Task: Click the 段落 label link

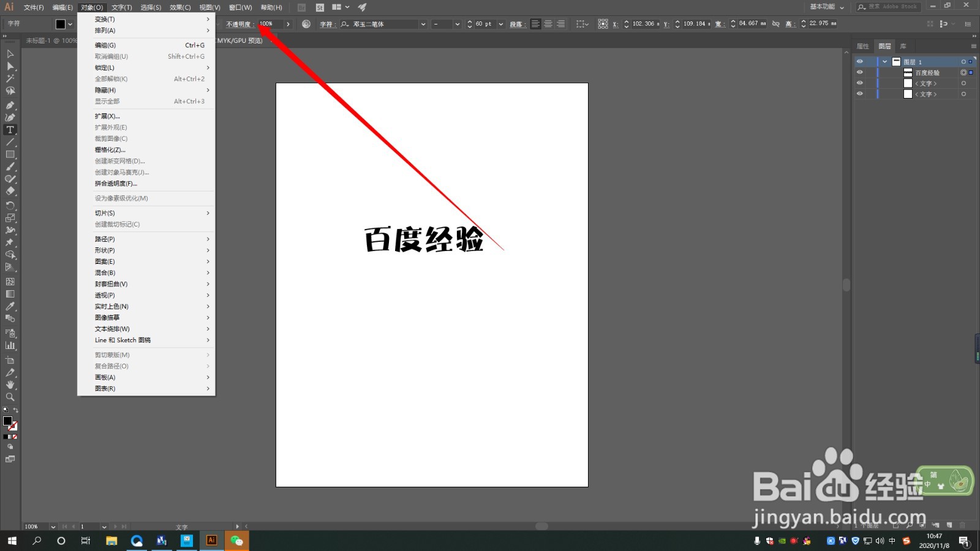Action: (517, 24)
